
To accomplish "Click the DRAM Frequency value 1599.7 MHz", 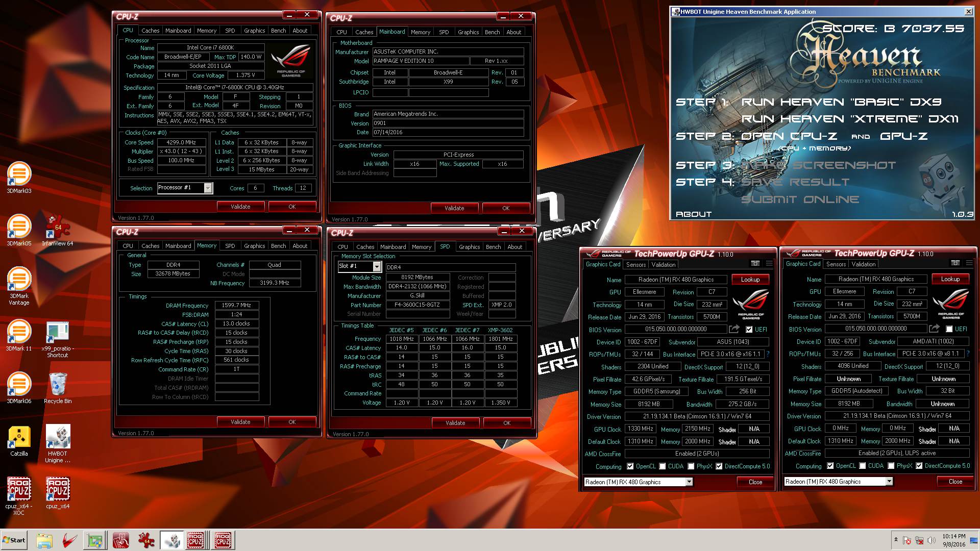I will 237,306.
